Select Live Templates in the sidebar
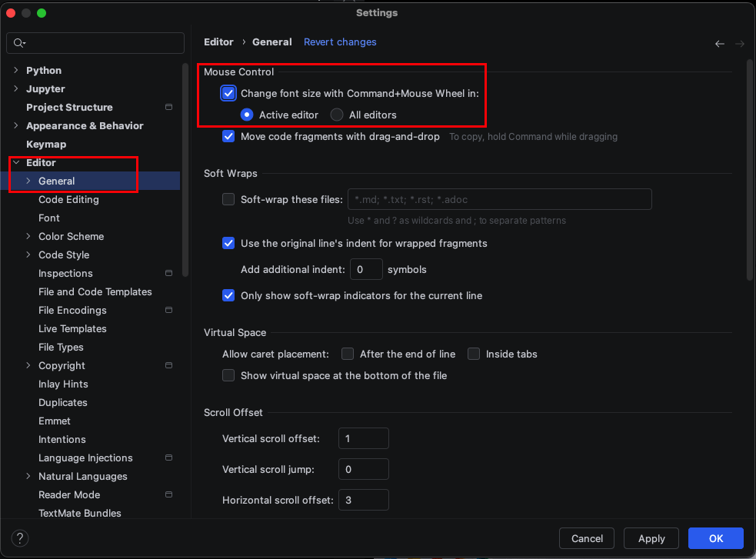 (x=72, y=328)
